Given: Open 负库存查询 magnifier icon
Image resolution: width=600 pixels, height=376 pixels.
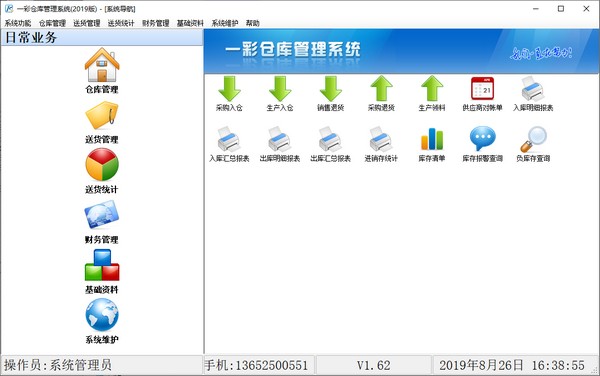Looking at the screenshot, I should tap(533, 139).
